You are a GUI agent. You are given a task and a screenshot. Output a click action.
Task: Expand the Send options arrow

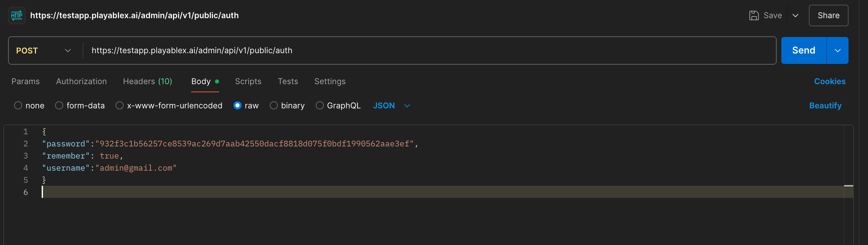click(837, 50)
